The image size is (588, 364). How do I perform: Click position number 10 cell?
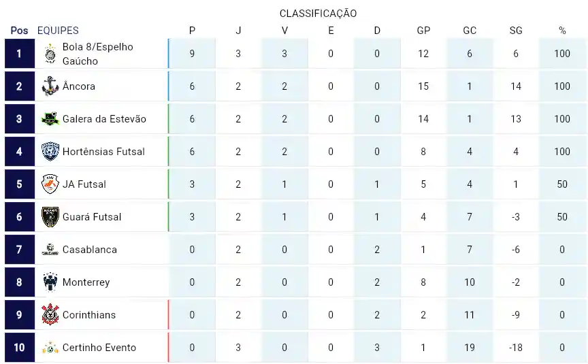point(20,348)
